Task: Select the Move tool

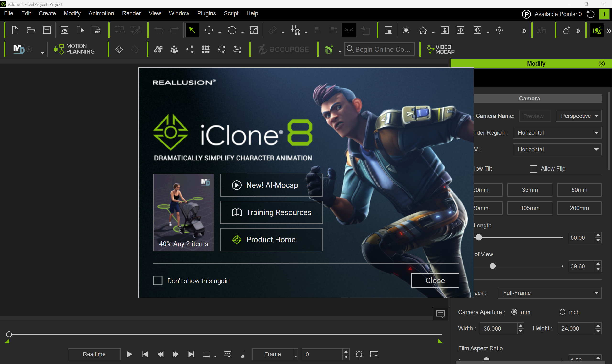Action: tap(209, 30)
